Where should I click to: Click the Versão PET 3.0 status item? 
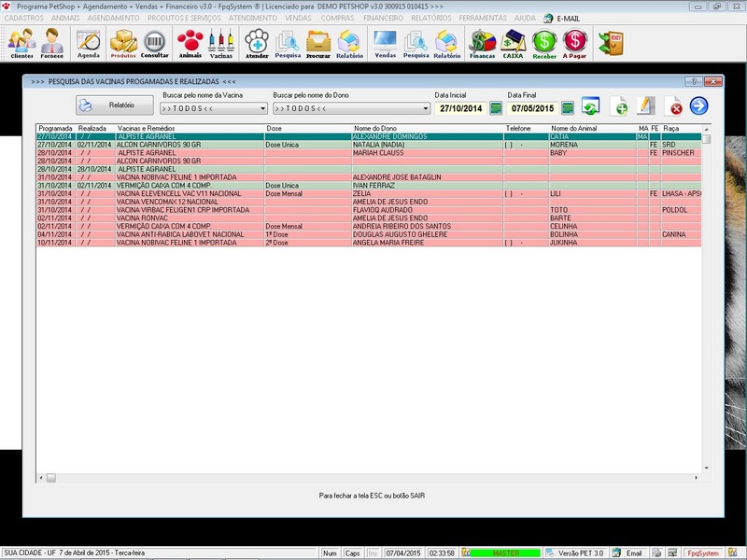coord(575,553)
